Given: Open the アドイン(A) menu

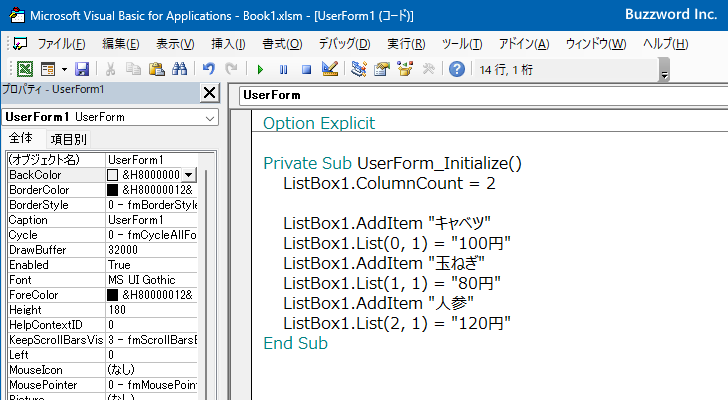Looking at the screenshot, I should pyautogui.click(x=524, y=44).
